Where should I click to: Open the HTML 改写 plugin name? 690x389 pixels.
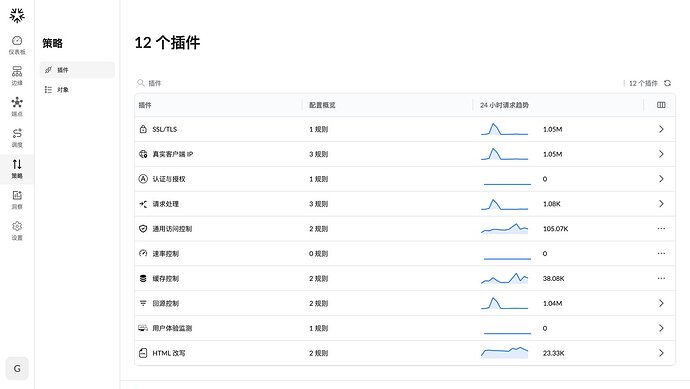point(169,353)
